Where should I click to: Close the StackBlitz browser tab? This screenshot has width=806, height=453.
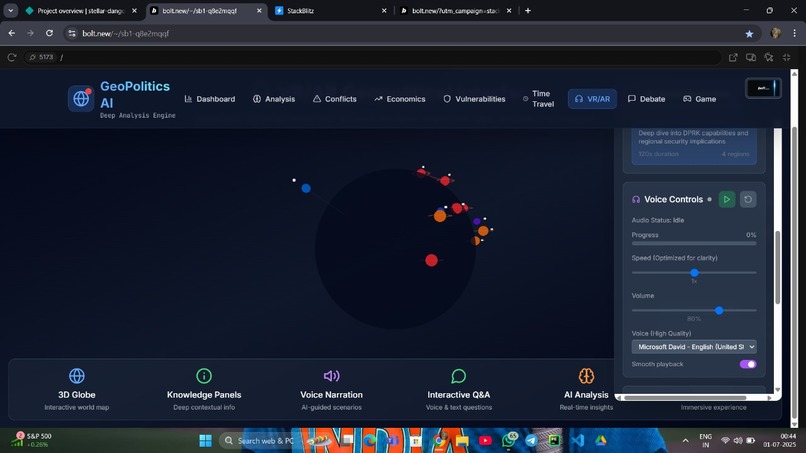(x=383, y=10)
